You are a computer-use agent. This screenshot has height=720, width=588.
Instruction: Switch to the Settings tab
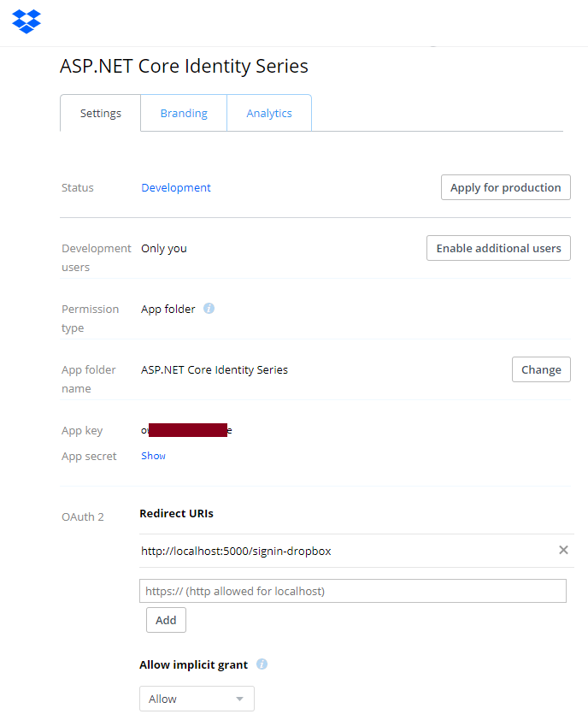[100, 113]
